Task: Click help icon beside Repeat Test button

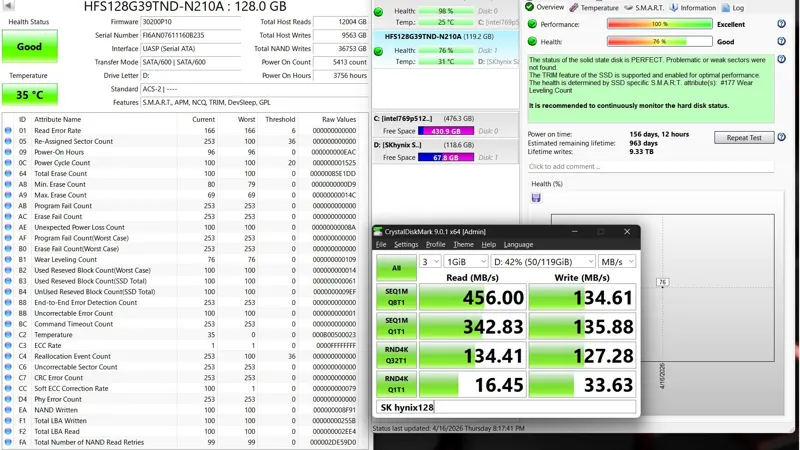Action: tap(781, 137)
